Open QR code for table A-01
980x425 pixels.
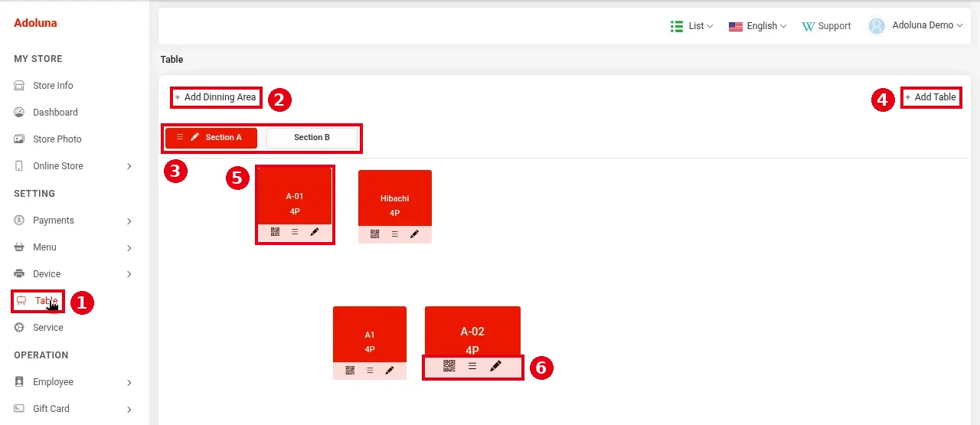tap(275, 232)
